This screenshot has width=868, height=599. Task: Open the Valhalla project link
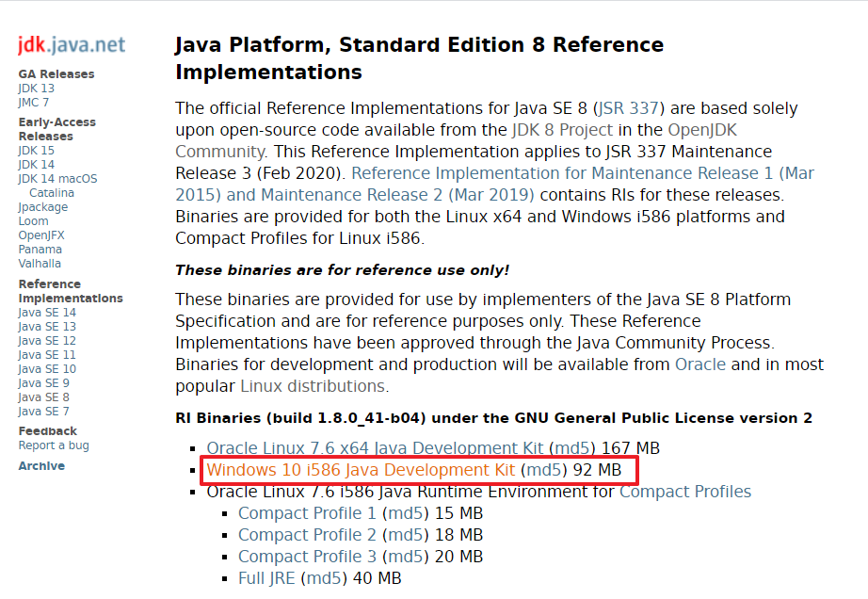pos(40,264)
